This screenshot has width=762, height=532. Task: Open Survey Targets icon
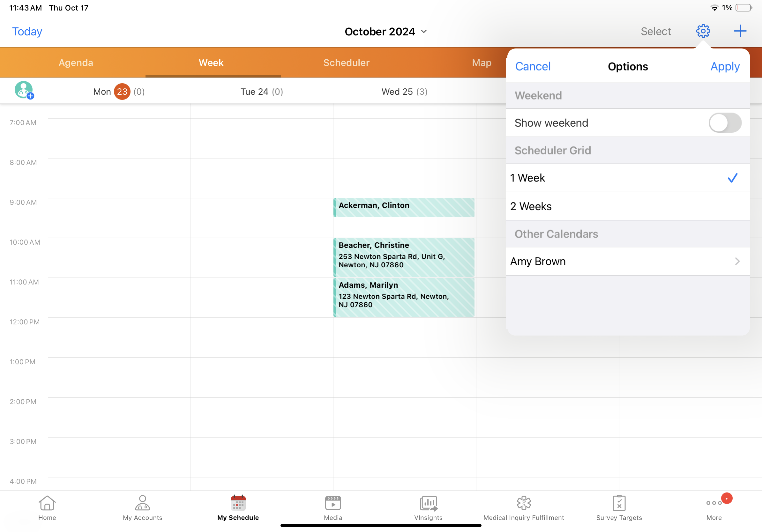(619, 503)
